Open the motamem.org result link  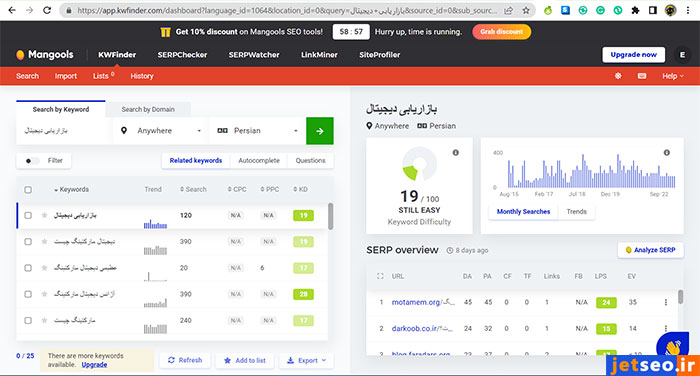pos(423,302)
